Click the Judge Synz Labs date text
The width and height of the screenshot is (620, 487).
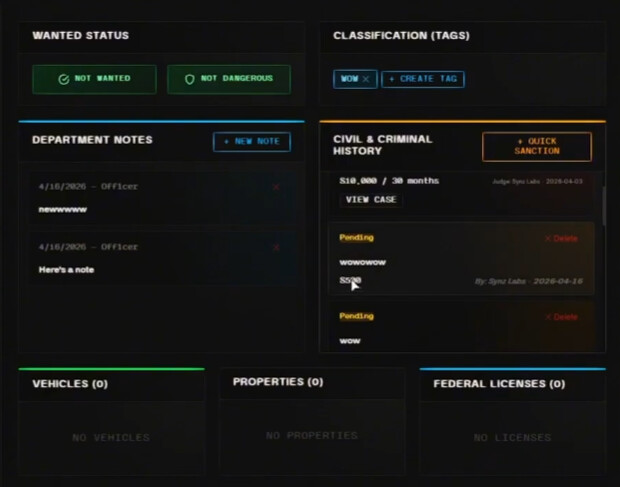click(537, 181)
